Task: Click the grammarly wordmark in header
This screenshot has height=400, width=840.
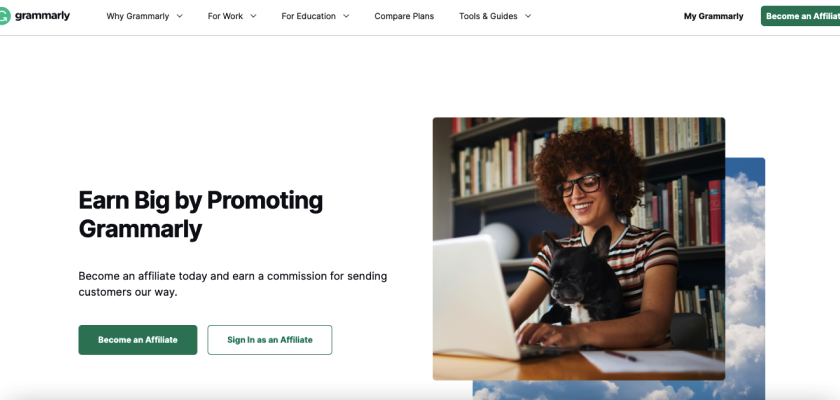Action: click(42, 16)
